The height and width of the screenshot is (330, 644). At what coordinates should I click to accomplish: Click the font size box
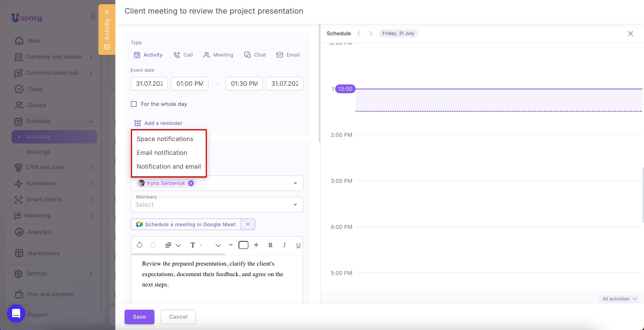[x=244, y=245]
